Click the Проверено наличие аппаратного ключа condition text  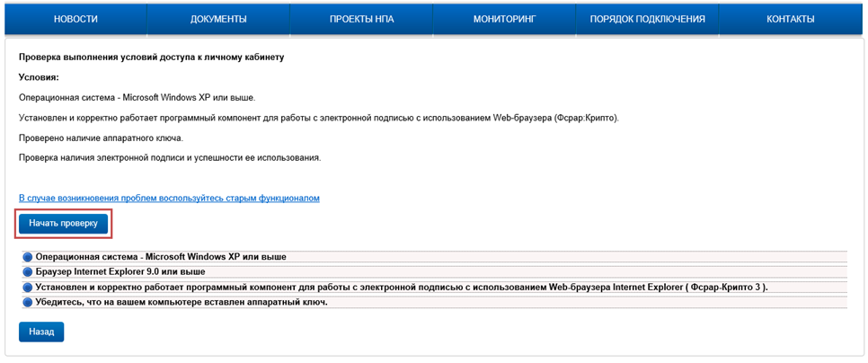pyautogui.click(x=109, y=137)
